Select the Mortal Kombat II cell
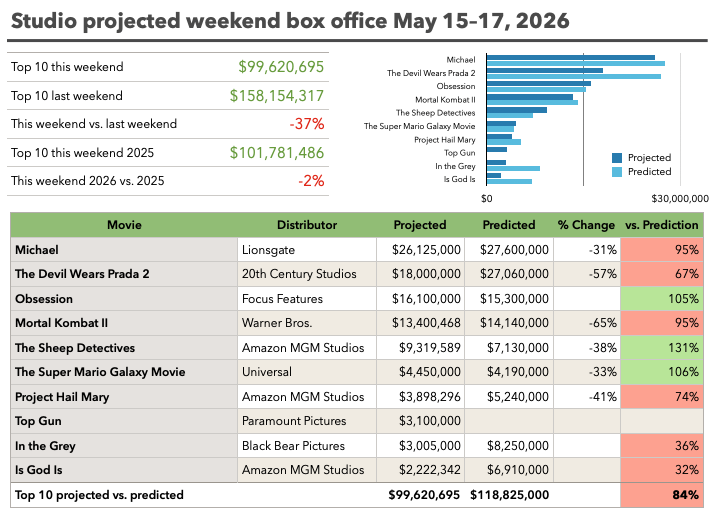The width and height of the screenshot is (720, 520). coord(124,323)
